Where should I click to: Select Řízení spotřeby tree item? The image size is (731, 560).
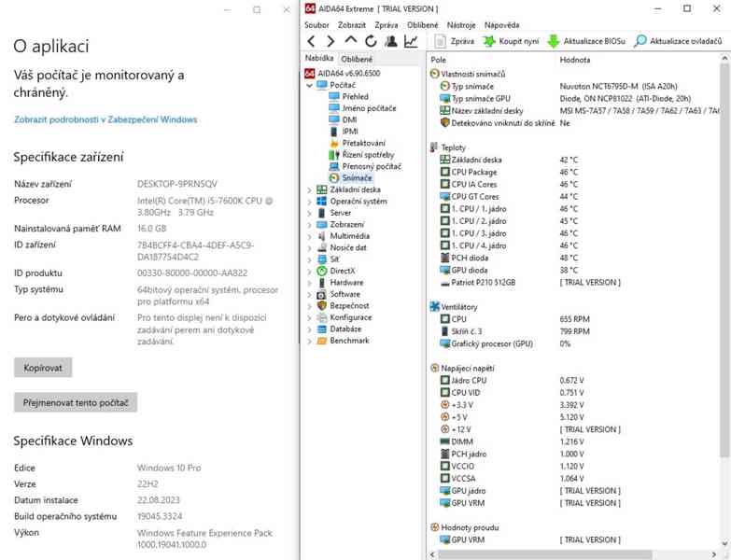click(362, 155)
